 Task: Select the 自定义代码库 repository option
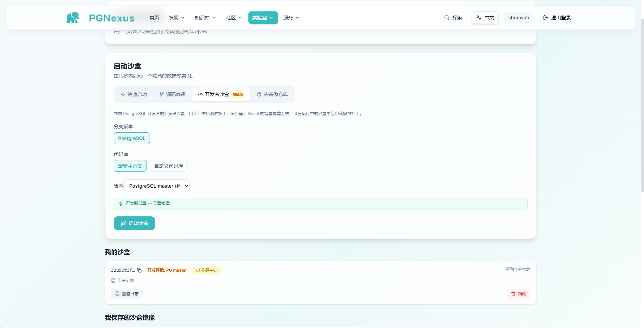pyautogui.click(x=169, y=166)
